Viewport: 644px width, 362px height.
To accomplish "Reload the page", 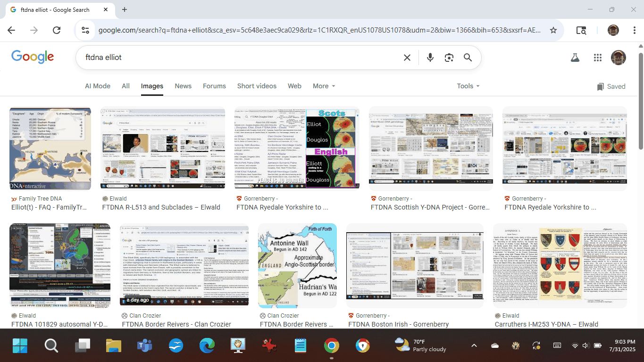I will click(57, 30).
